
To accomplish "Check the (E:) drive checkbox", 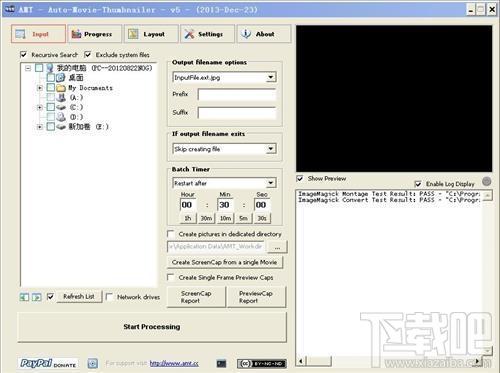I will [50, 127].
